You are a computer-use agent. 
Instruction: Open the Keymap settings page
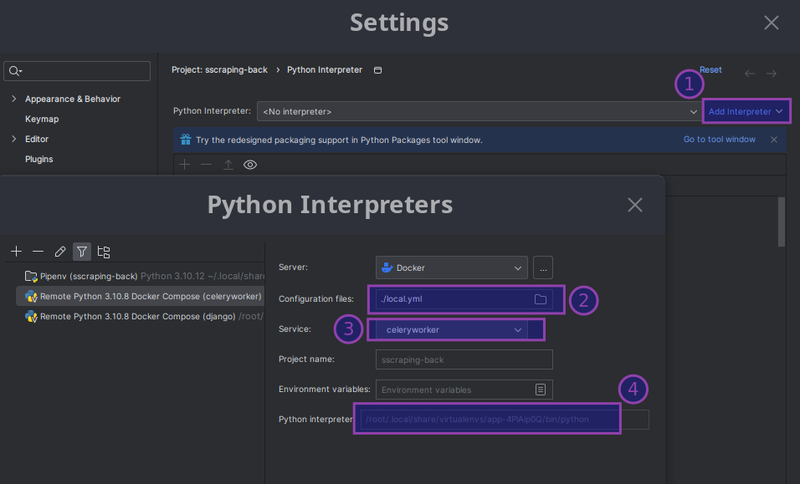coord(42,119)
